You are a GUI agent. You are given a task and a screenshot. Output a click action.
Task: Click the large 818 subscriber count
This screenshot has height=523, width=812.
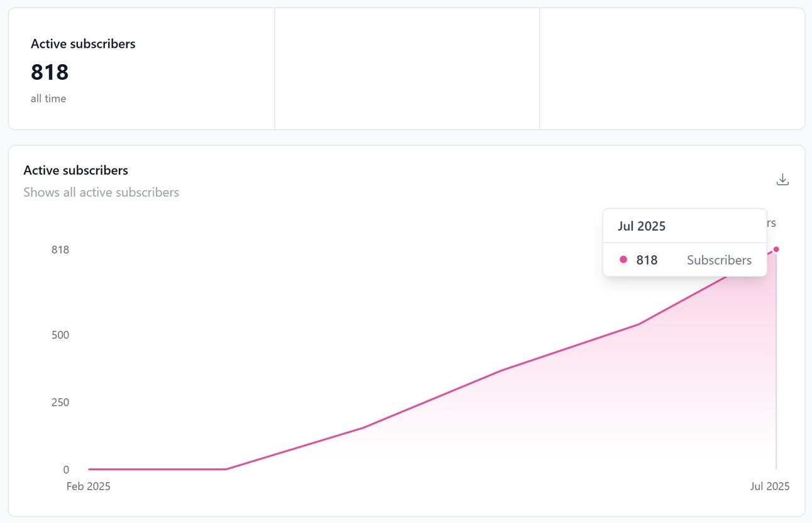50,72
